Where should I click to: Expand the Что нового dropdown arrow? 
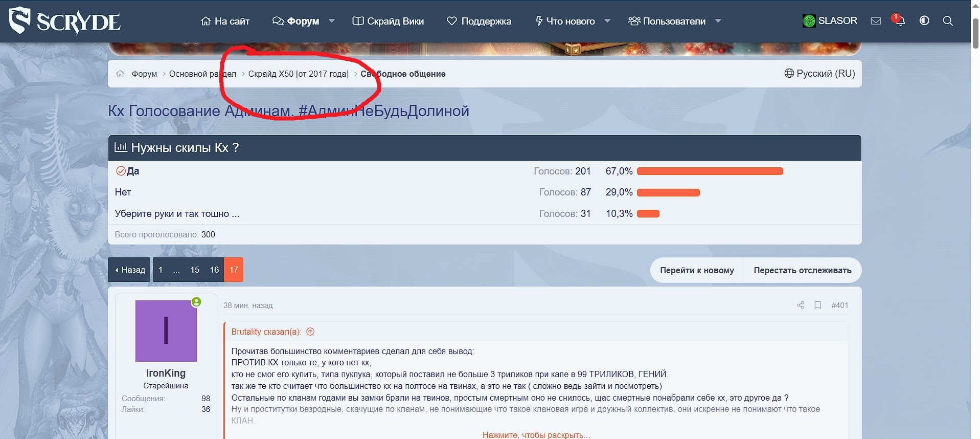(x=607, y=21)
